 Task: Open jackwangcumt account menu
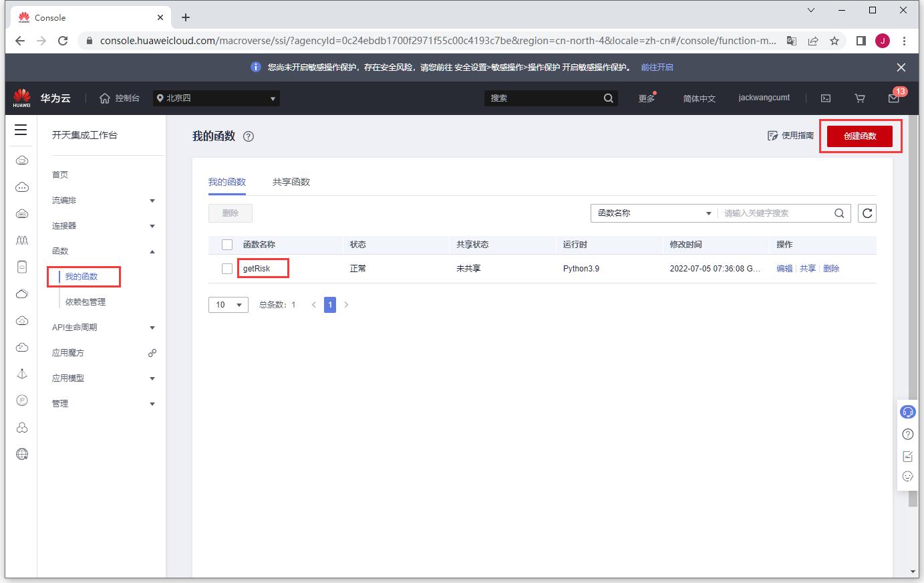pyautogui.click(x=764, y=98)
